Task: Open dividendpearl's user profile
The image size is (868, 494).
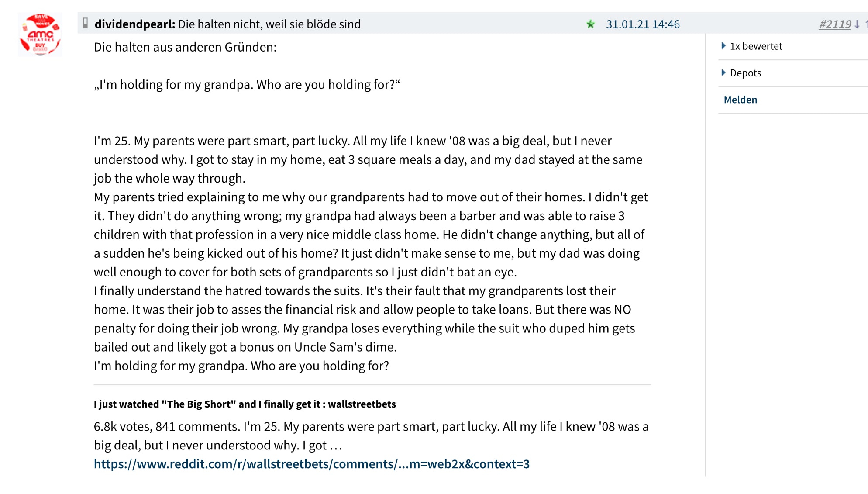Action: tap(134, 24)
